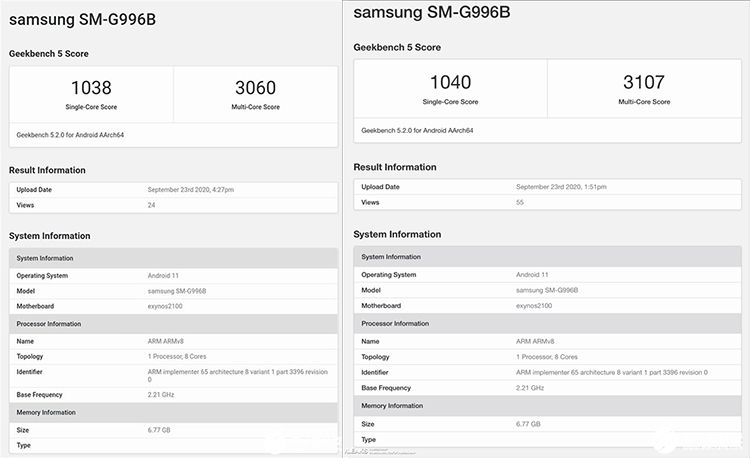Viewport: 750px width, 458px height.
Task: Click model value samsung SM-G996B in right table
Action: [x=547, y=291]
